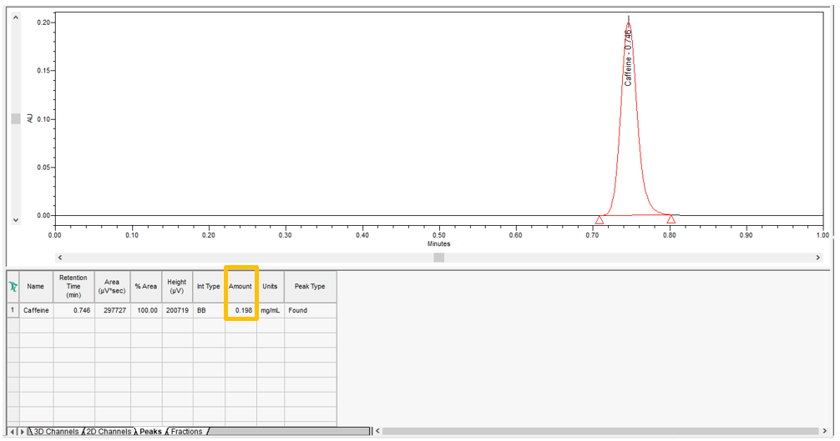Switch to the 3D Channels tab

coord(56,432)
